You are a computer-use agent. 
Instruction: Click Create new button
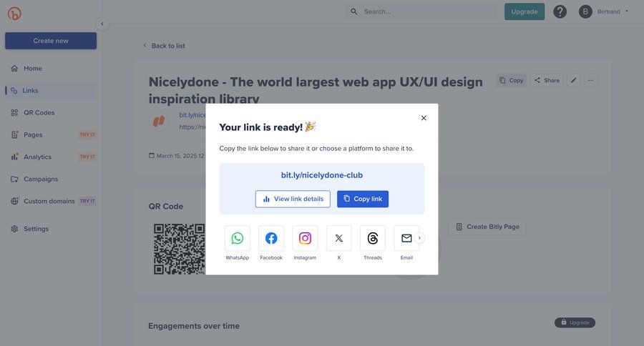pyautogui.click(x=51, y=41)
